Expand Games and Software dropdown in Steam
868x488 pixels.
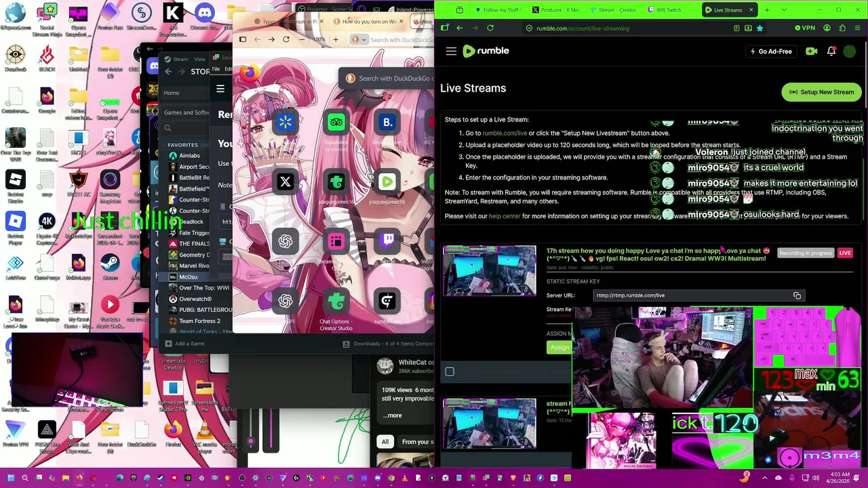[186, 113]
